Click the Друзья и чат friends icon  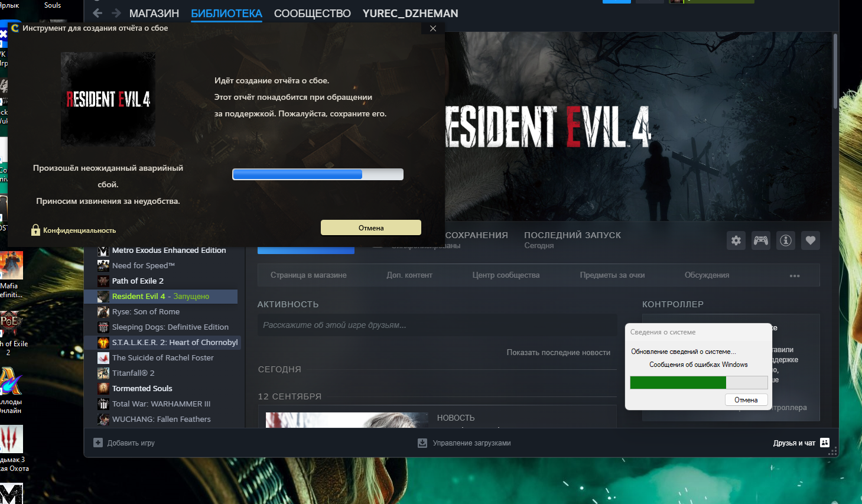[x=825, y=443]
